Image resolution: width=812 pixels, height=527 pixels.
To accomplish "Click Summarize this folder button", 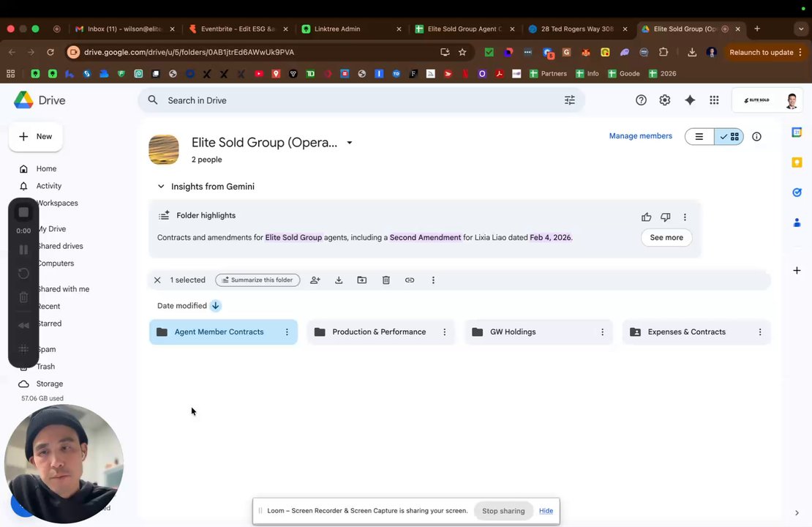I will click(x=257, y=280).
